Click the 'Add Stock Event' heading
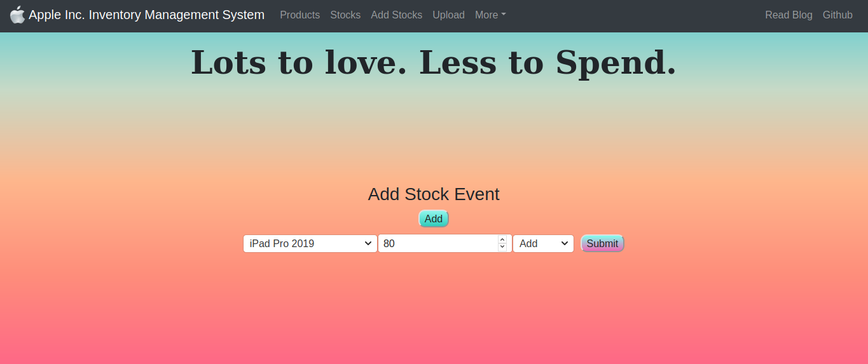 (434, 194)
